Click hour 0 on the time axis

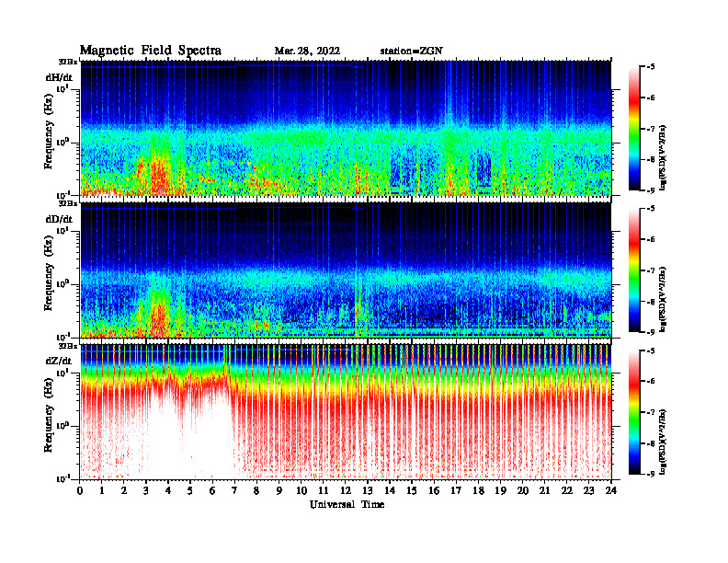click(80, 491)
